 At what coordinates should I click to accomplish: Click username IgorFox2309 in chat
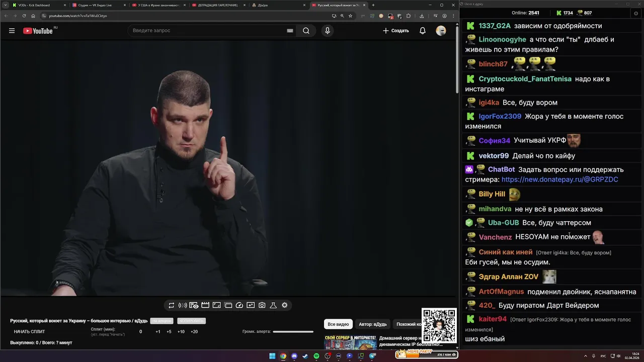click(500, 116)
